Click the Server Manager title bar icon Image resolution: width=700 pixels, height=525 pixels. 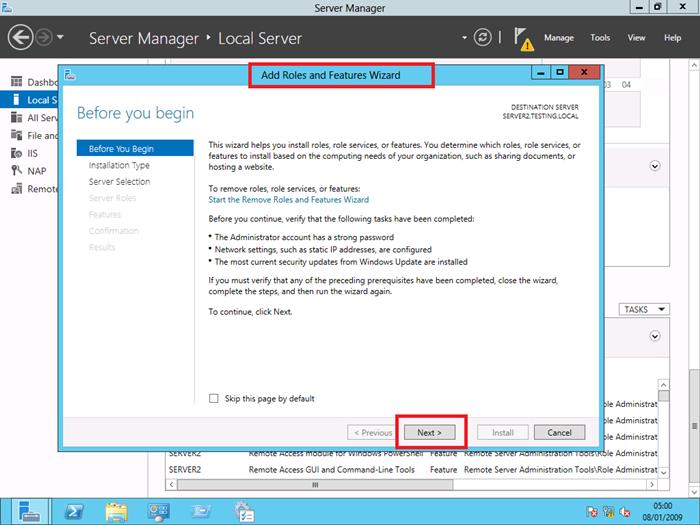6,7
